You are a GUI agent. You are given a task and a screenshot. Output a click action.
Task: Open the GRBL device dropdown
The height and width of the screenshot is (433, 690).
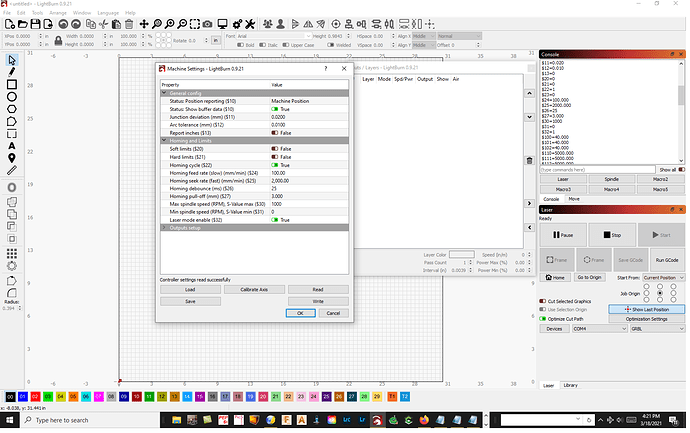coord(657,329)
